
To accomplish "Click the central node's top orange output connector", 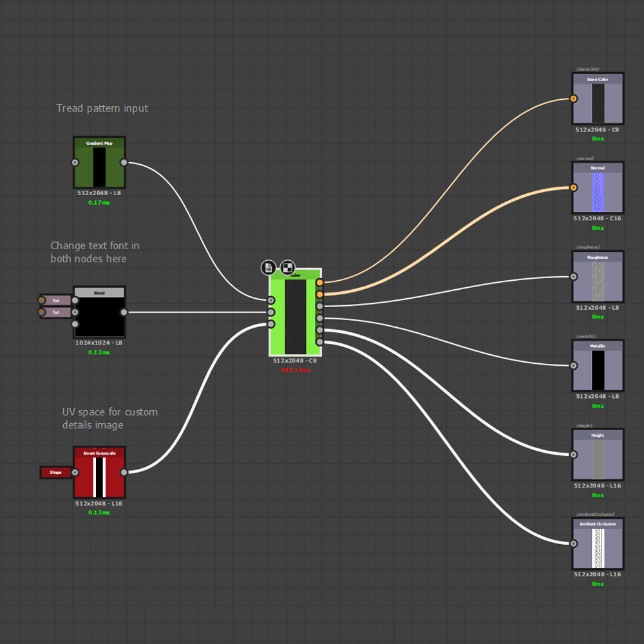I will pyautogui.click(x=320, y=283).
